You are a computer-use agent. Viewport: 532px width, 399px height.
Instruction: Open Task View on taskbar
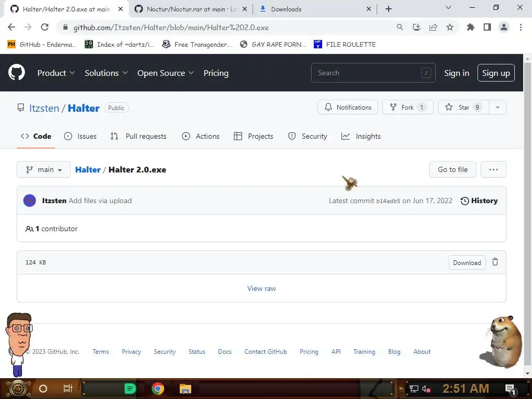coord(68,389)
